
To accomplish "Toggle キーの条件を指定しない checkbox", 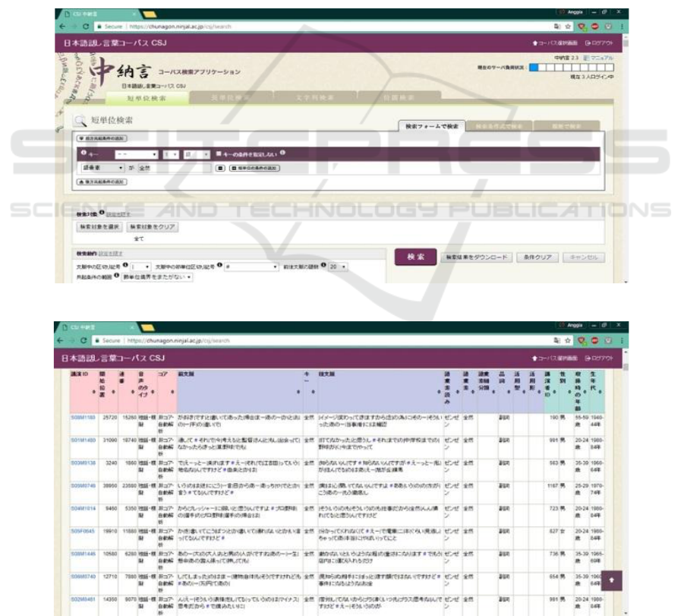I will pyautogui.click(x=219, y=154).
